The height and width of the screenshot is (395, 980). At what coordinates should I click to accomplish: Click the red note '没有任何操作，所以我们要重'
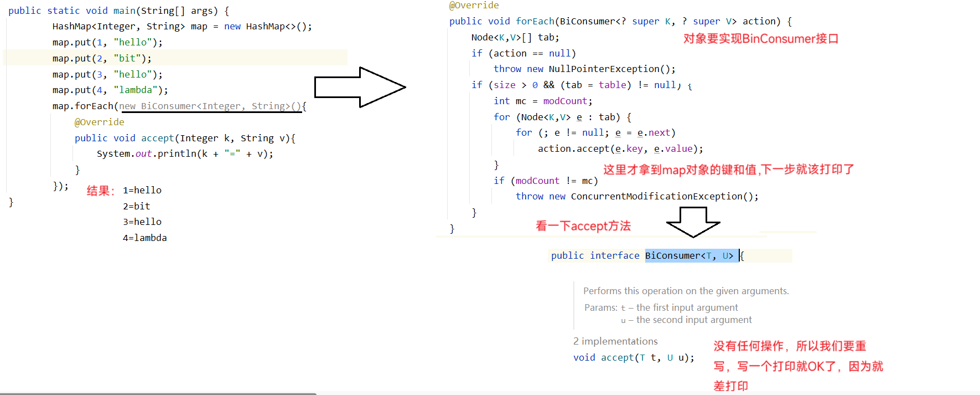click(x=790, y=346)
